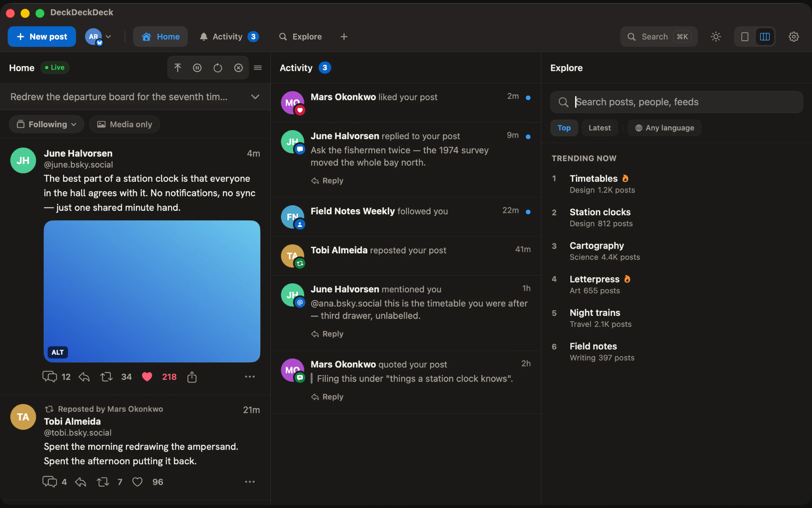812x508 pixels.
Task: Reply to Mars Okonkwo's quoted post notification
Action: pyautogui.click(x=327, y=397)
